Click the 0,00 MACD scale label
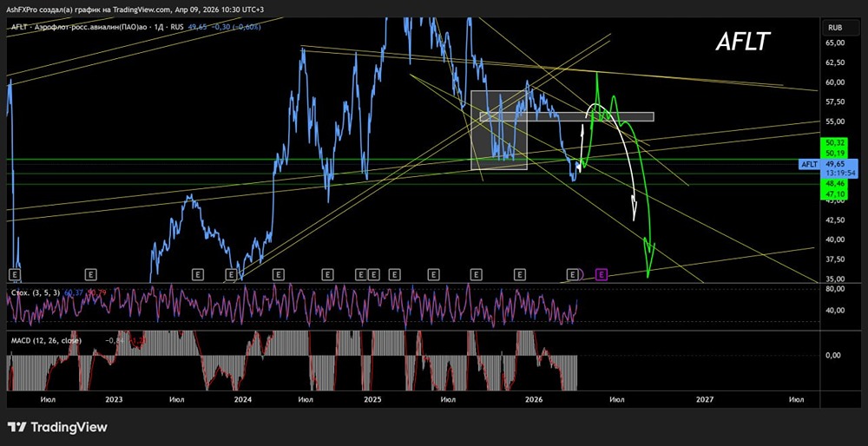Viewport: 868px width, 446px height. point(833,355)
